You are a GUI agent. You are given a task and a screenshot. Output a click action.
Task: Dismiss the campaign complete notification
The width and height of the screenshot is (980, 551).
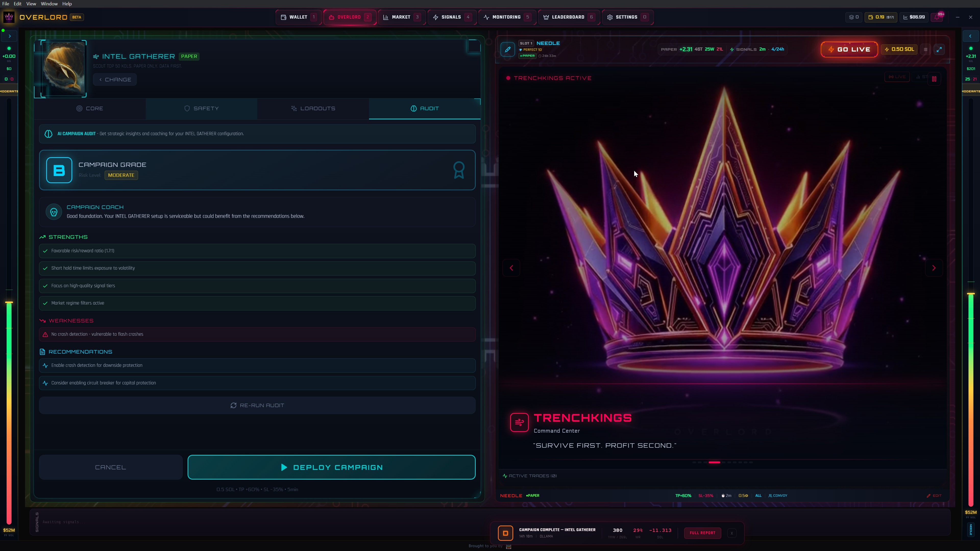732,533
